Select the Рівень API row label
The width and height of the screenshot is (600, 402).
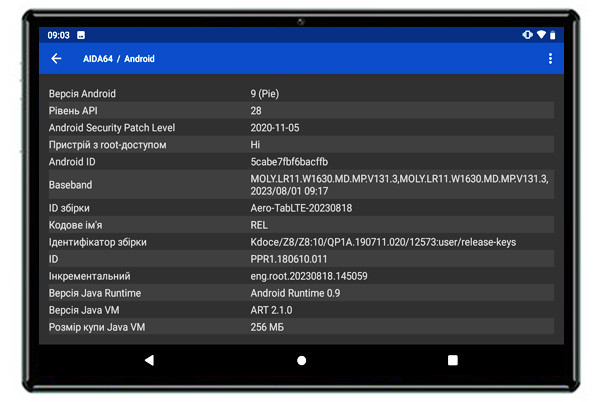[73, 111]
